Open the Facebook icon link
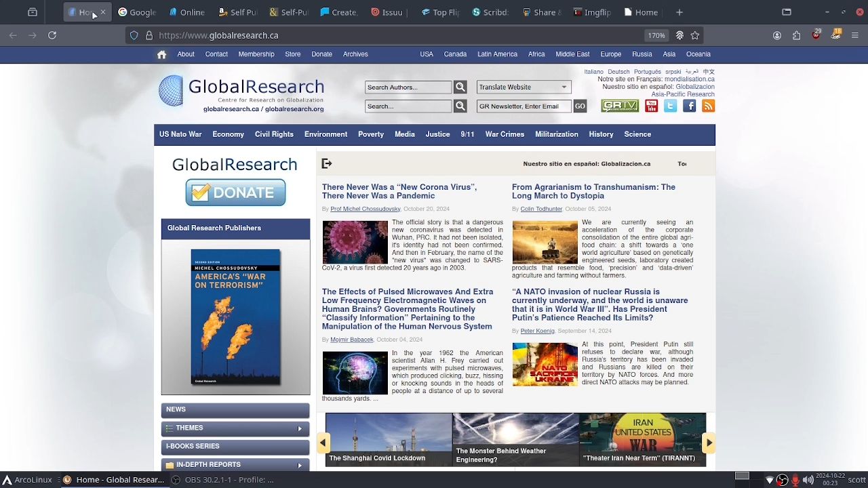This screenshot has width=868, height=488. (x=689, y=106)
